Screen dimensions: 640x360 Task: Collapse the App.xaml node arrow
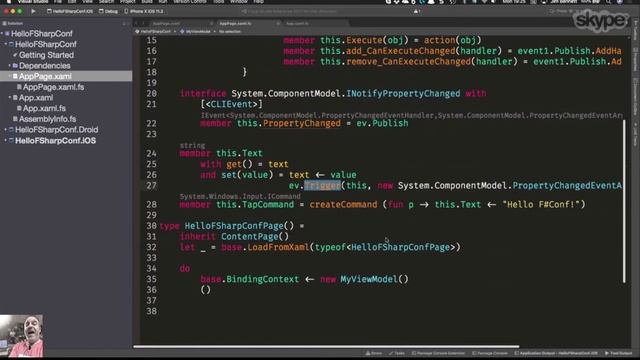[10, 98]
